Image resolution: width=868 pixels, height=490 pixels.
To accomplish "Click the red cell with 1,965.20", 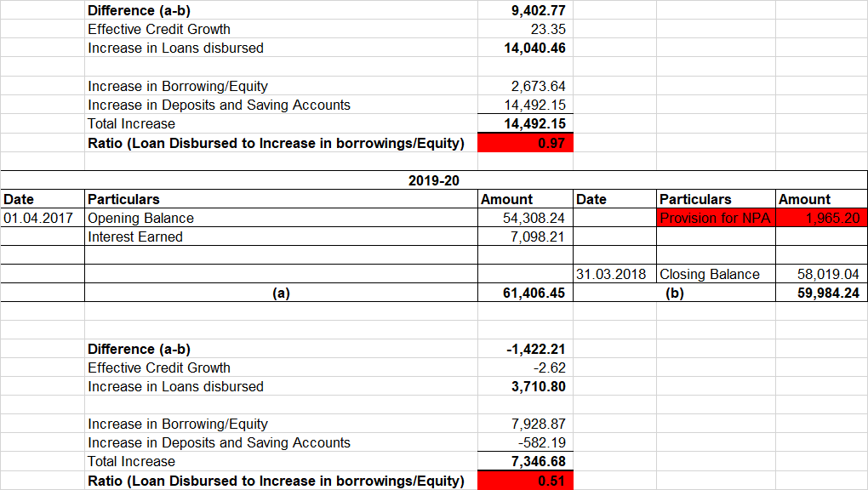I will point(820,218).
